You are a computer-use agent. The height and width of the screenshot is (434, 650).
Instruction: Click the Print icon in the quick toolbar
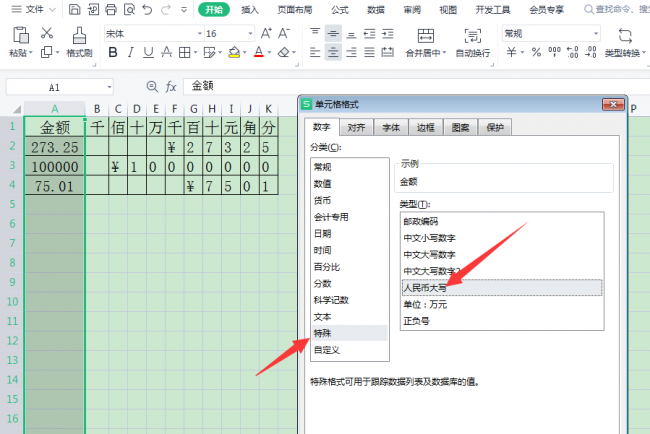(111, 9)
